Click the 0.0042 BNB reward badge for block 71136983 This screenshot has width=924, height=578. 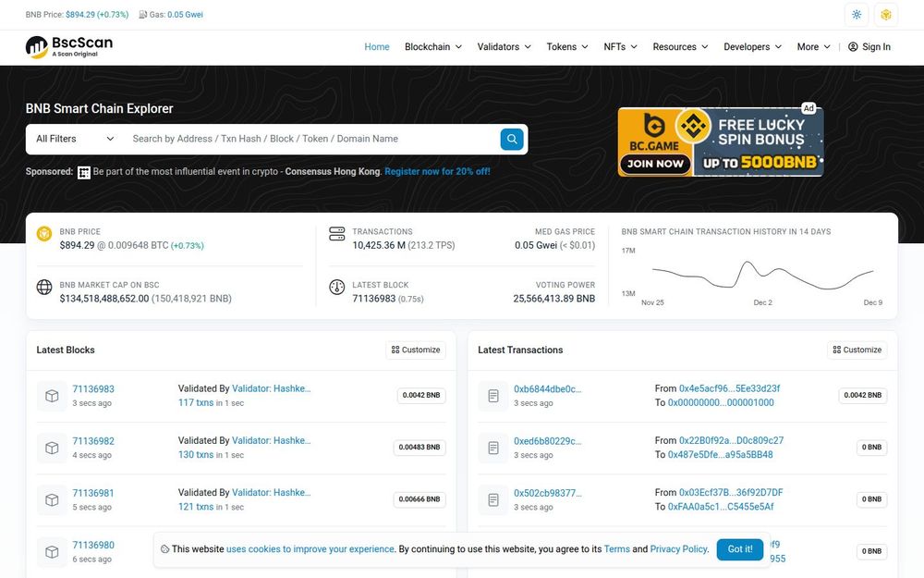(x=421, y=395)
